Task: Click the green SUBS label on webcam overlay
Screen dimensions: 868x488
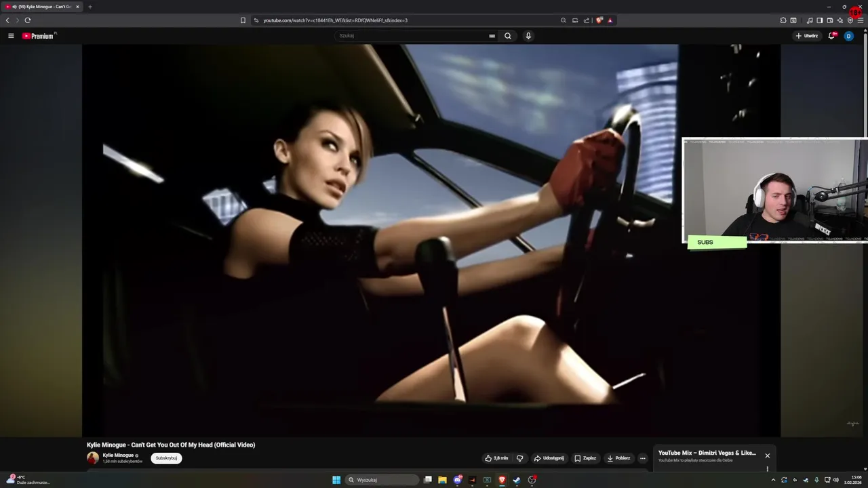Action: pos(717,242)
